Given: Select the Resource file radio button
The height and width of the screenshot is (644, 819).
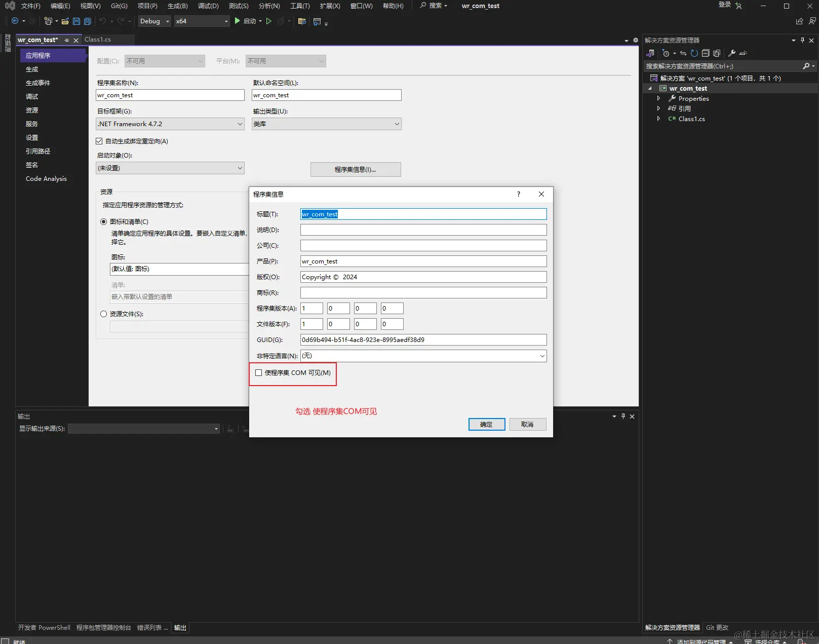Looking at the screenshot, I should point(103,314).
